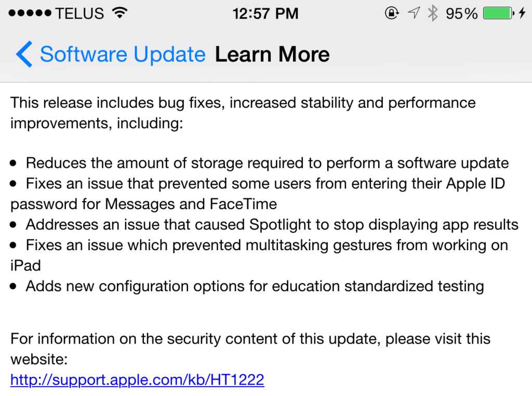Tap the green battery icon

point(499,13)
